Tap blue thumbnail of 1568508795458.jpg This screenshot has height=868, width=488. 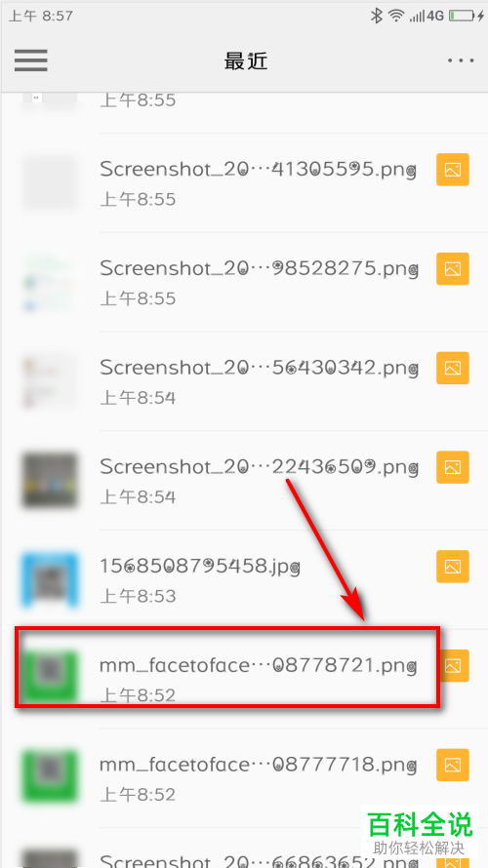pos(50,579)
